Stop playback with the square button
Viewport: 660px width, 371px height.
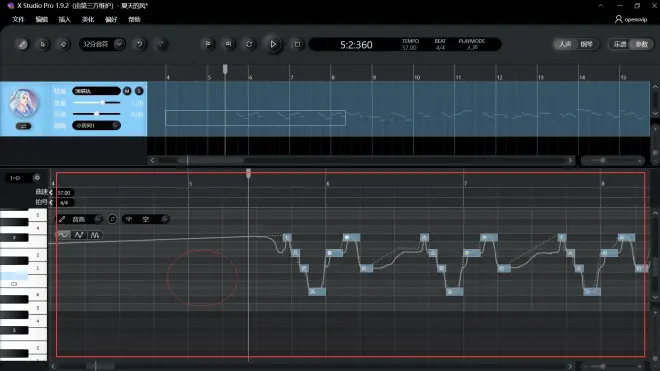pos(297,44)
